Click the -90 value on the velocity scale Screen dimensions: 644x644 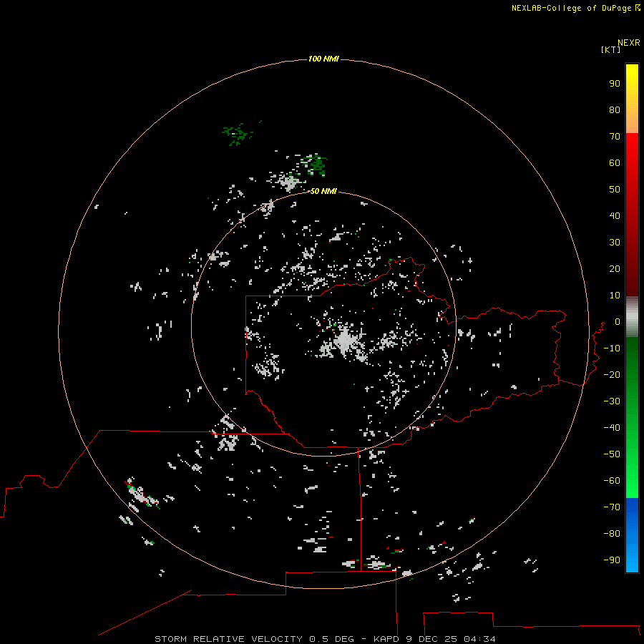(x=612, y=560)
